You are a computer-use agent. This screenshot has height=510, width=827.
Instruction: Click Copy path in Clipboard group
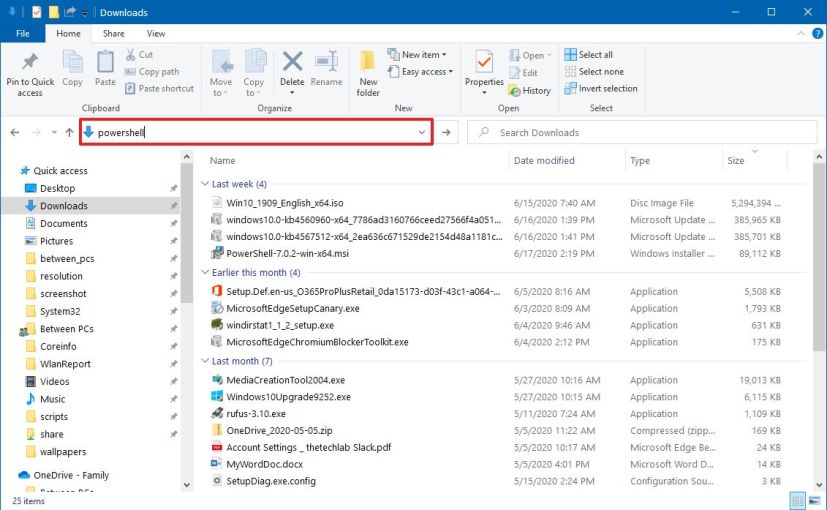(x=152, y=71)
